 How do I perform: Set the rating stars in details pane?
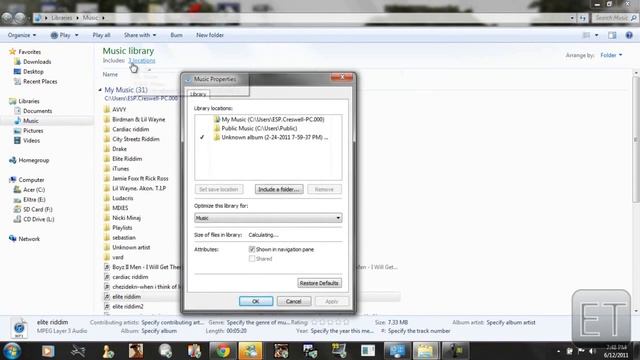coord(330,322)
